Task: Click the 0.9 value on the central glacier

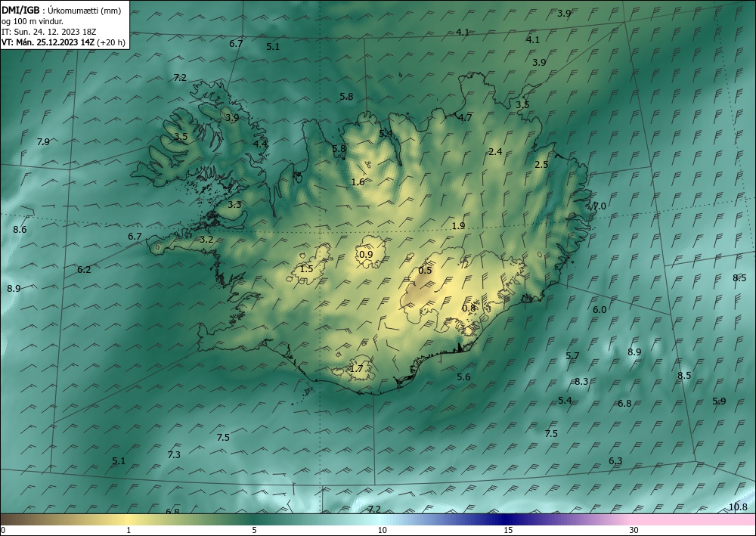Action: click(x=367, y=255)
